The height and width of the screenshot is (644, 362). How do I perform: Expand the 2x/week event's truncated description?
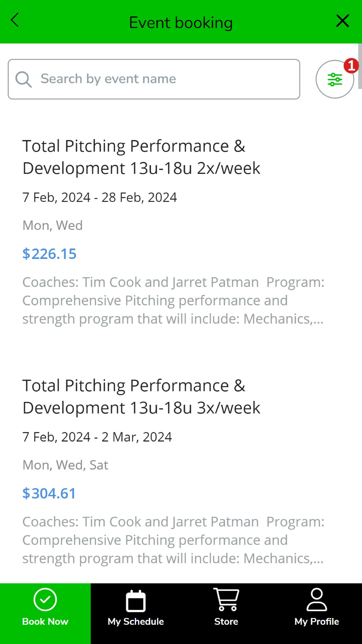[x=173, y=300]
